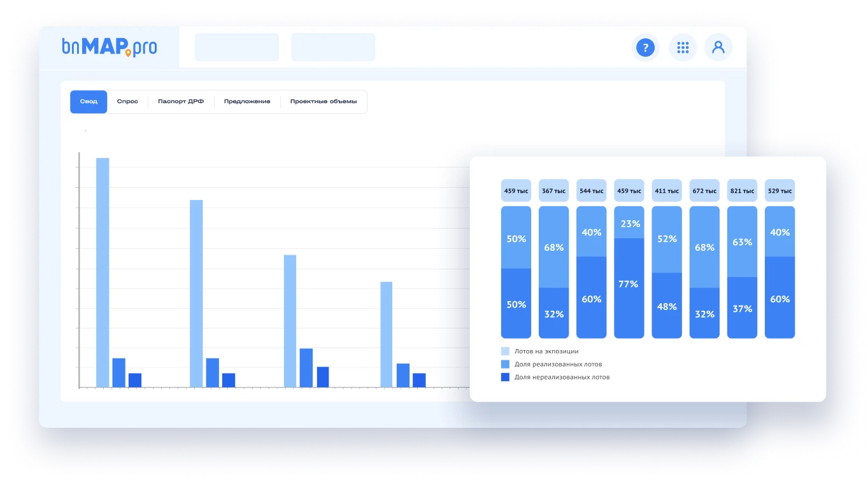Click the first blank header field beside logo
The width and height of the screenshot is (868, 480).
pyautogui.click(x=237, y=48)
